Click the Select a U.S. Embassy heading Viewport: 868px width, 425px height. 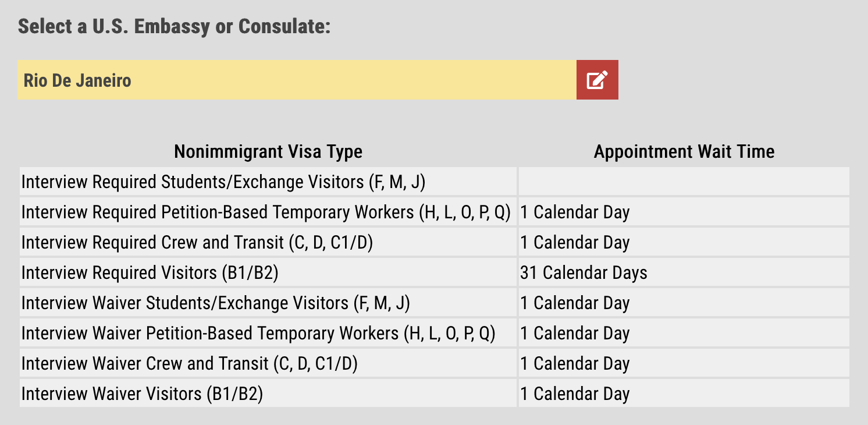point(174,27)
